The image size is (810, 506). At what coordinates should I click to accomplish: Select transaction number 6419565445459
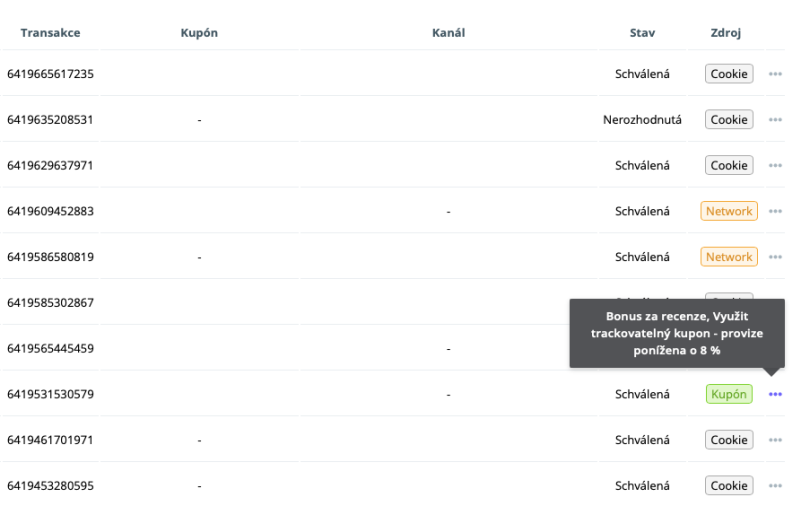point(50,349)
